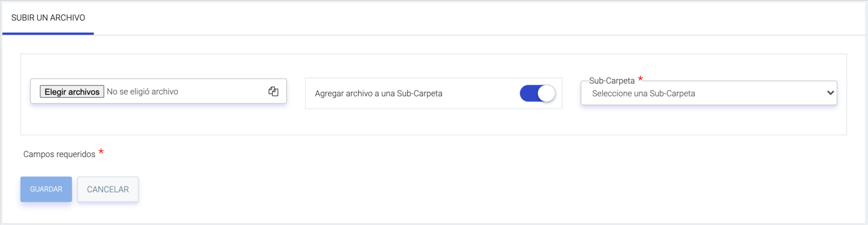Click the red asterisk next to Campos requeridos
Viewport: 868px width, 225px height.
click(x=101, y=151)
